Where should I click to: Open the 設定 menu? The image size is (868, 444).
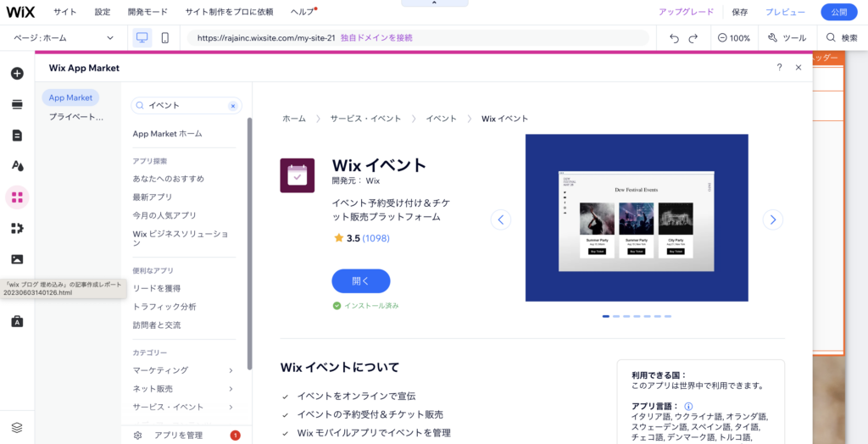(x=103, y=12)
